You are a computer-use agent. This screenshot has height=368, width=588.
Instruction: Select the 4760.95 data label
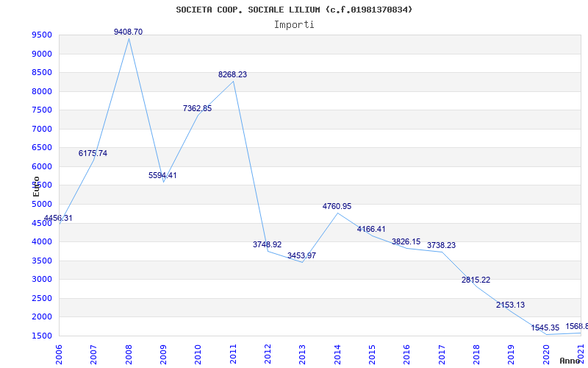click(337, 206)
